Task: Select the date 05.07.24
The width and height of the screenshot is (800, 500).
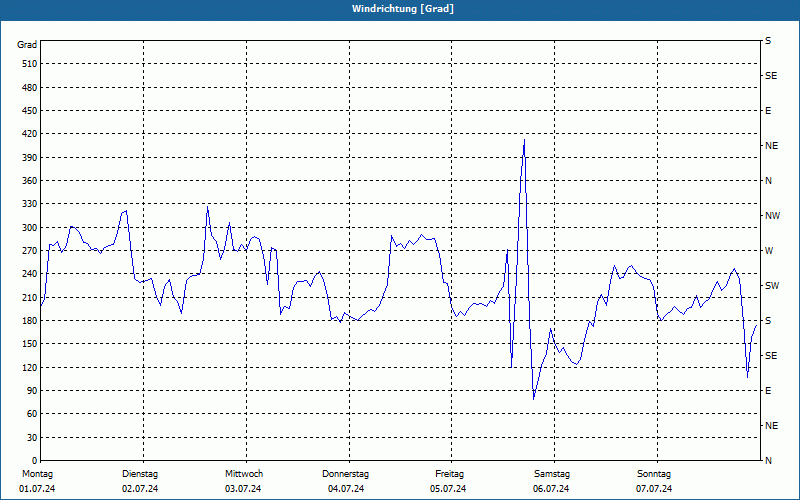Action: coord(448,489)
